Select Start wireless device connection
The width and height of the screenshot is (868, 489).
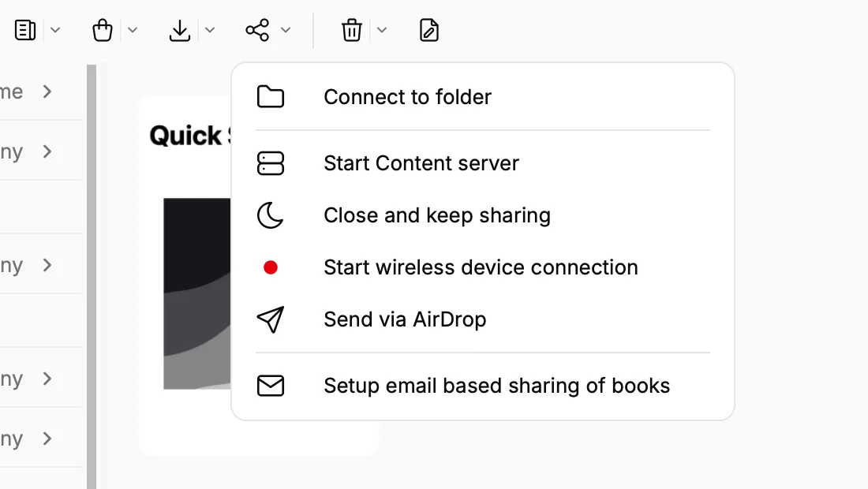(483, 267)
